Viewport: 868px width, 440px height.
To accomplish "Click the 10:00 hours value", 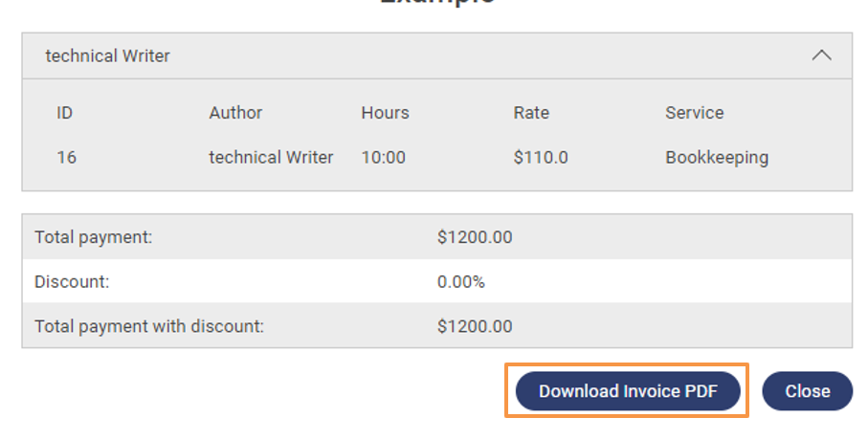I will click(x=383, y=157).
